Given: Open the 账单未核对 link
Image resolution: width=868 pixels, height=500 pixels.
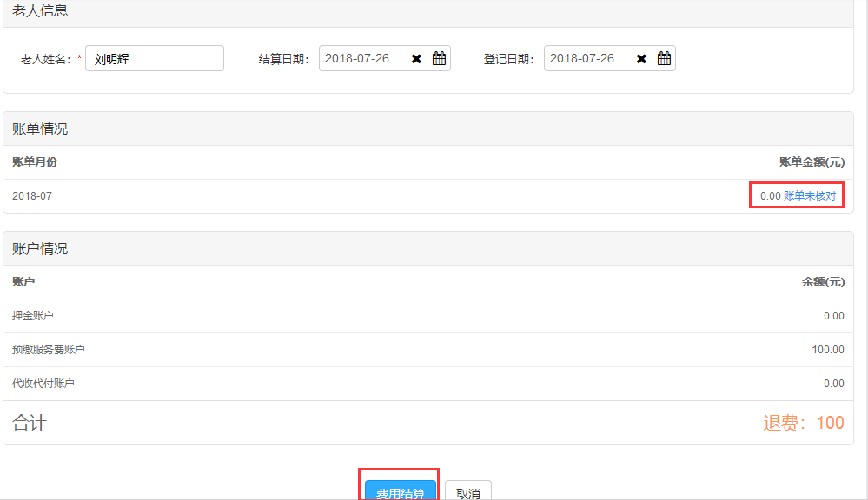Looking at the screenshot, I should click(810, 196).
